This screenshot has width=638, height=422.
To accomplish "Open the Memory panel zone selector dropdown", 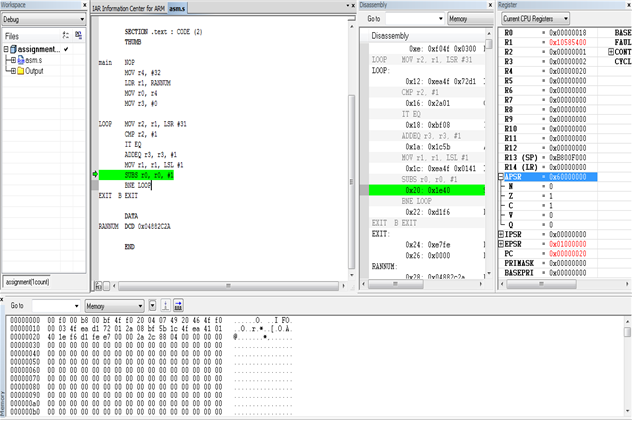I will [x=115, y=306].
